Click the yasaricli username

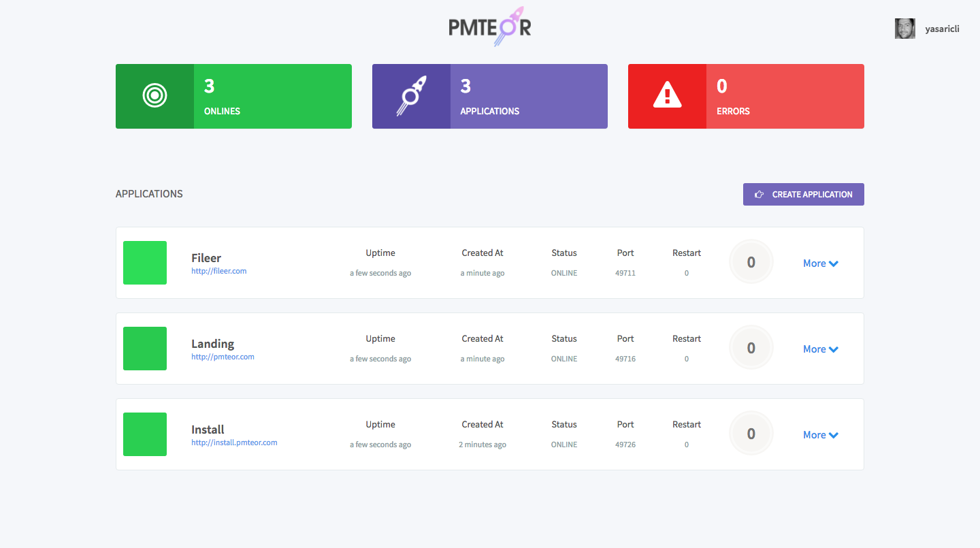[x=943, y=29]
